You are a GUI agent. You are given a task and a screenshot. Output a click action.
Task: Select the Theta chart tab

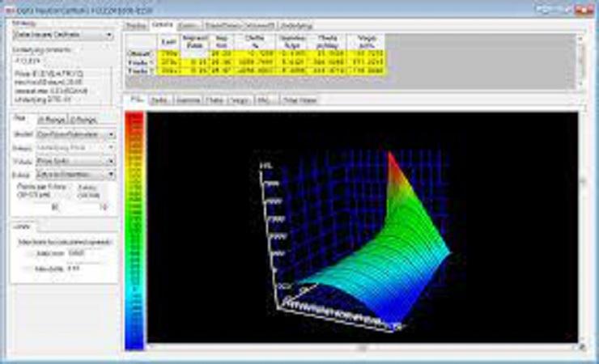click(x=215, y=100)
